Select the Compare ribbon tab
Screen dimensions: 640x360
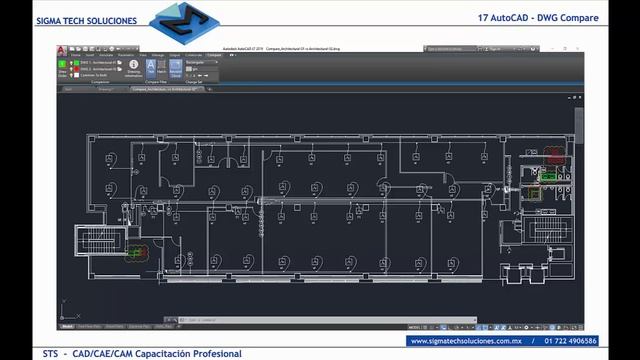tap(214, 55)
